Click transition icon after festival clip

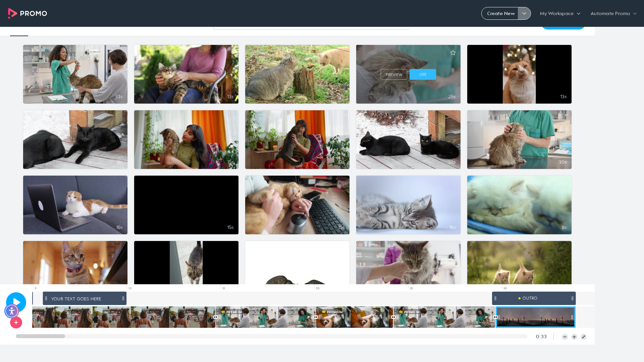[x=216, y=317]
